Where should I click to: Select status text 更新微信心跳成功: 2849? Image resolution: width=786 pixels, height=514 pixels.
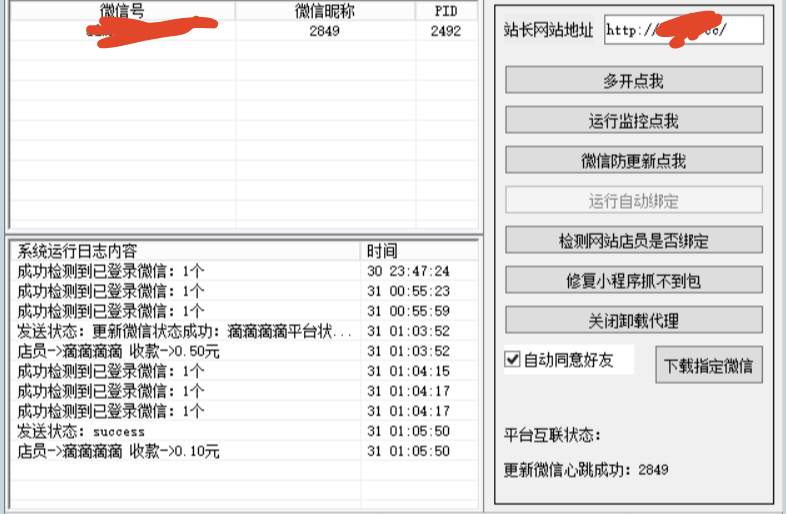[x=586, y=470]
